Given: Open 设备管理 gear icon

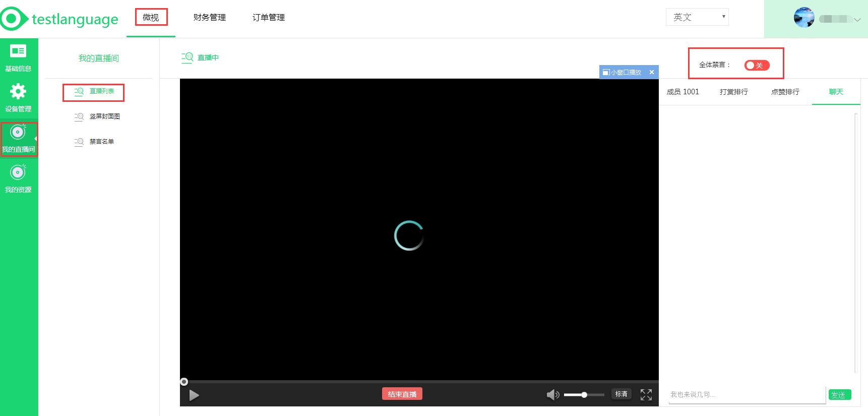Looking at the screenshot, I should pyautogui.click(x=18, y=92).
